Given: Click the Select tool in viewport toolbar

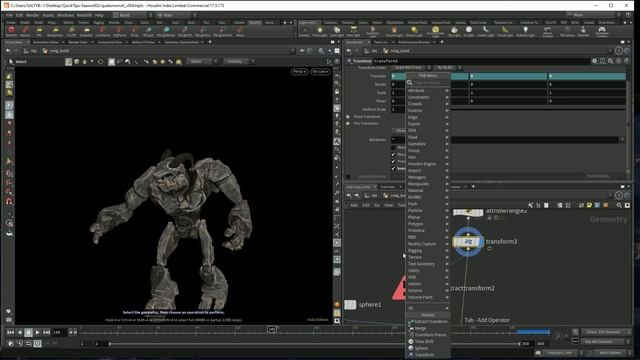Looking at the screenshot, I should point(18,62).
